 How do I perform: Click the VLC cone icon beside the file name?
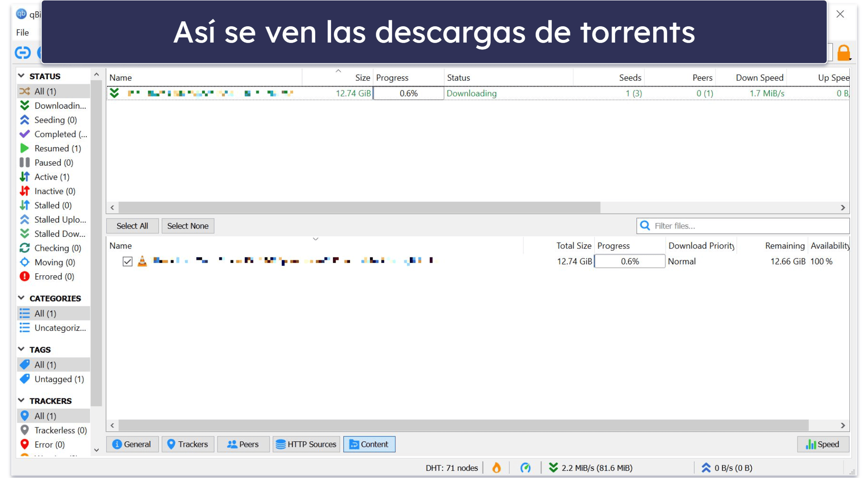click(x=142, y=261)
